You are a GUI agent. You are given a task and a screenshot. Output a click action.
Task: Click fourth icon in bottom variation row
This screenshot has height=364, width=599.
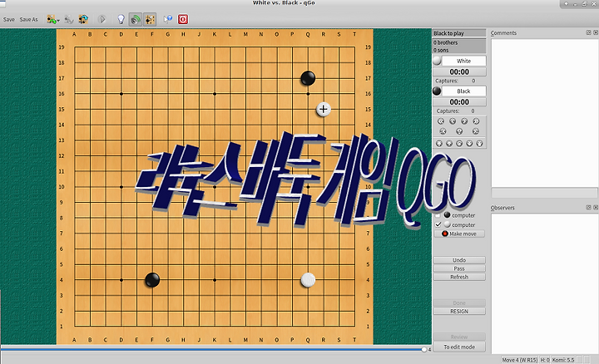(469, 144)
